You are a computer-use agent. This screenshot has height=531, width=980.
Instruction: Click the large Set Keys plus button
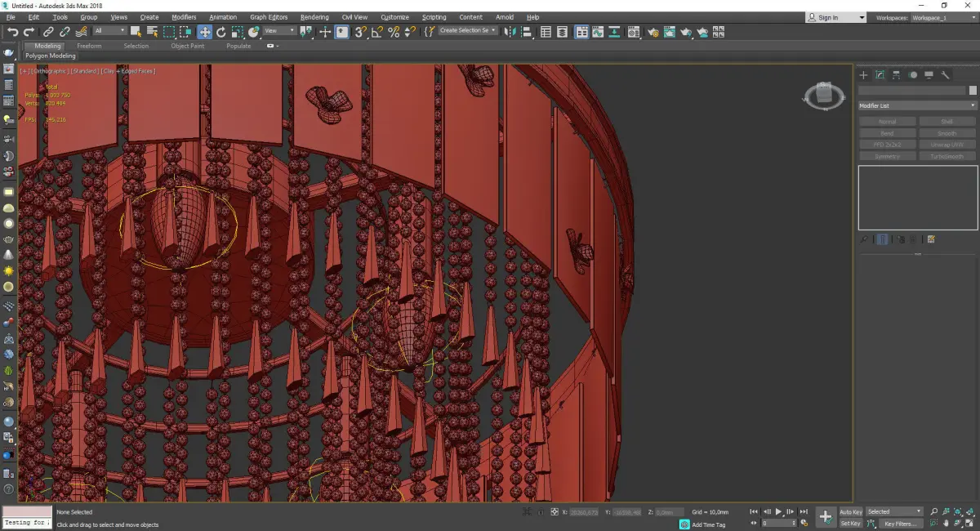[x=826, y=516]
